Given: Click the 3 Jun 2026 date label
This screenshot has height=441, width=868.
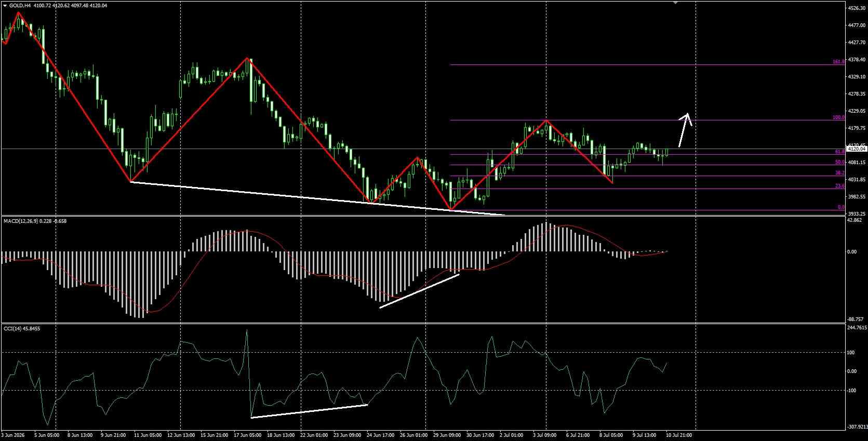Looking at the screenshot, I should click(x=13, y=435).
